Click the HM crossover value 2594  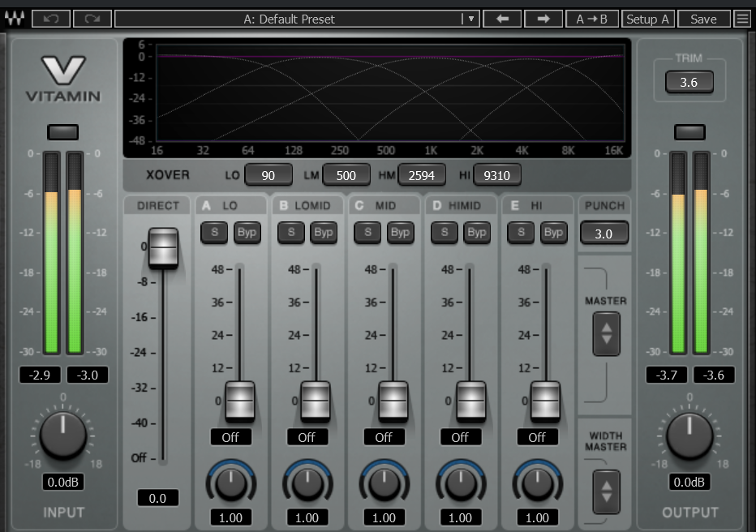(421, 175)
